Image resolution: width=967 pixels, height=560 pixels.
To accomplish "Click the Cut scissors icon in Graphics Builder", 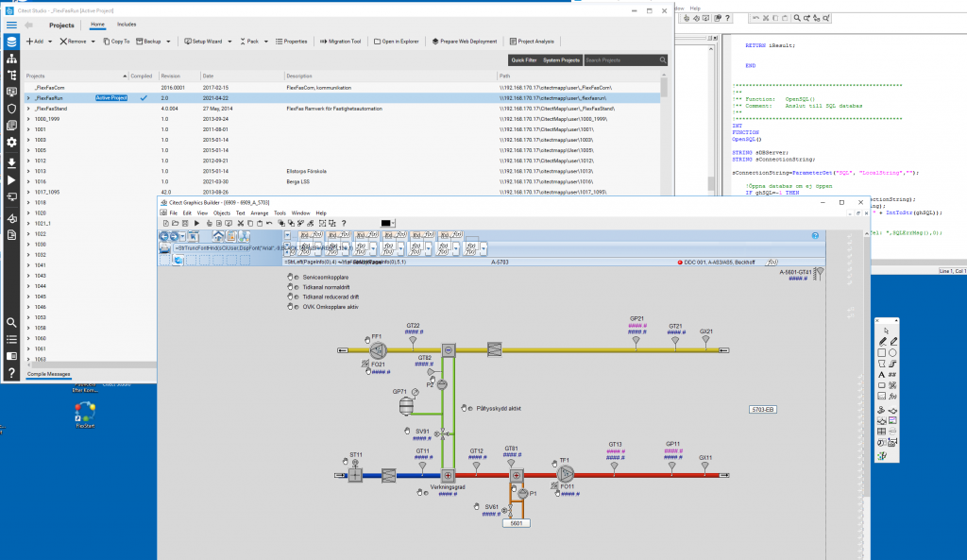I will coord(241,223).
